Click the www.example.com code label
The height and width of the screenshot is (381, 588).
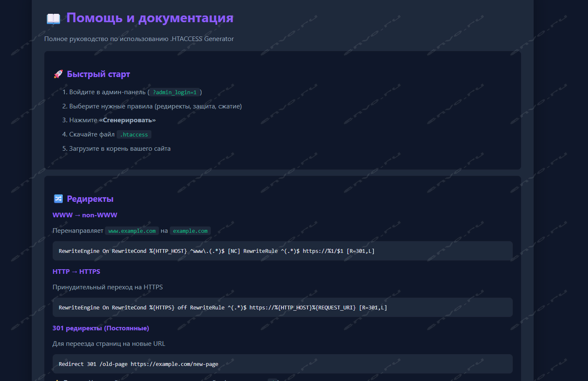point(132,231)
